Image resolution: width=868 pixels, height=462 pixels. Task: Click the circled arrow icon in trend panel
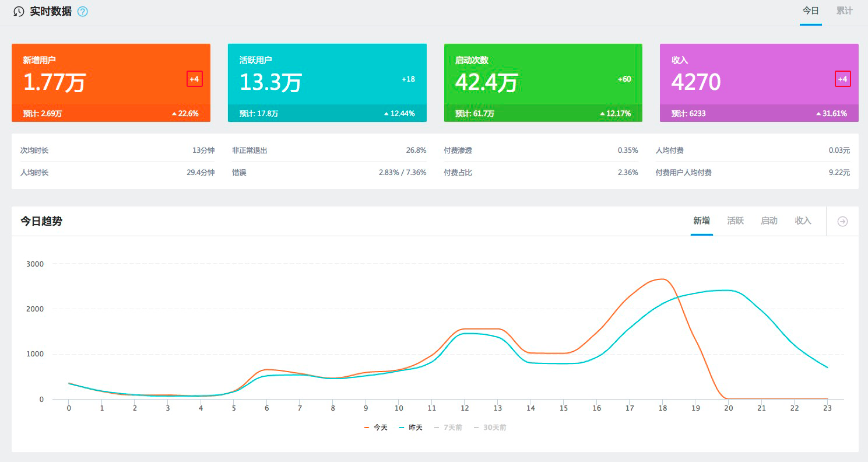[842, 222]
